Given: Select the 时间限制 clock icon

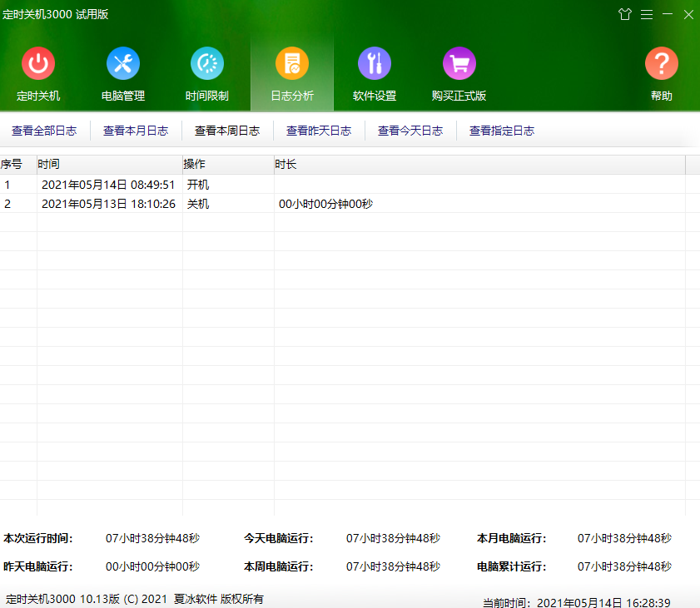Looking at the screenshot, I should 207,64.
